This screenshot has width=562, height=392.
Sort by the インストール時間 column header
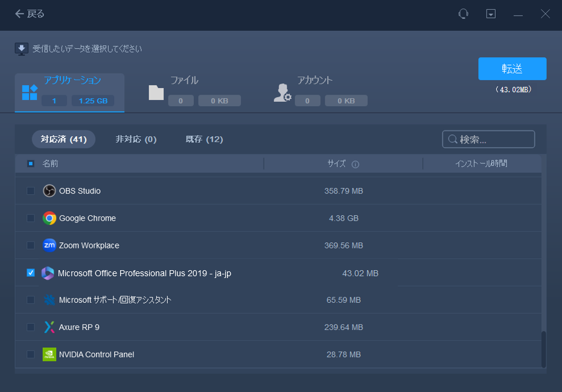point(481,163)
